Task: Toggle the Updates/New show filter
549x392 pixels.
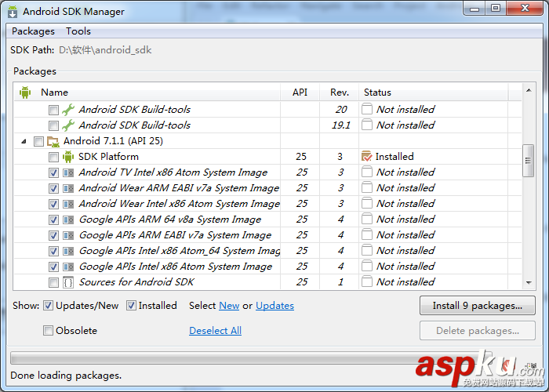Action: tap(48, 306)
